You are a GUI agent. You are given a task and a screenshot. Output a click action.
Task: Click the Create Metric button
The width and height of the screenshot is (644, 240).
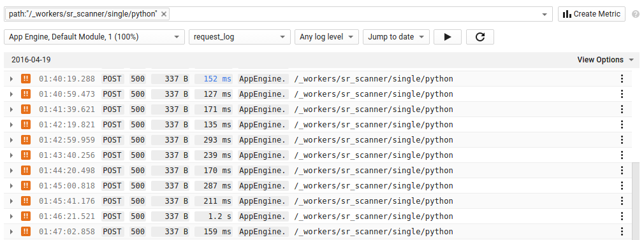point(592,14)
